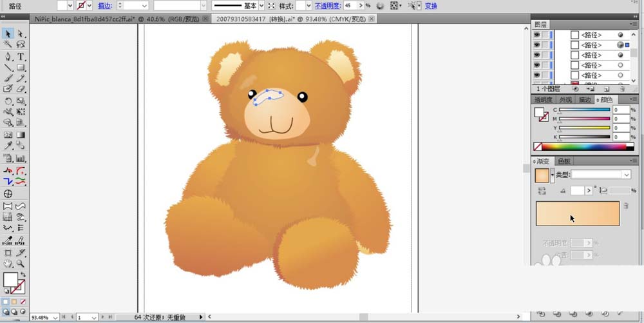Swap fill and stroke arrow icon

click(23, 274)
